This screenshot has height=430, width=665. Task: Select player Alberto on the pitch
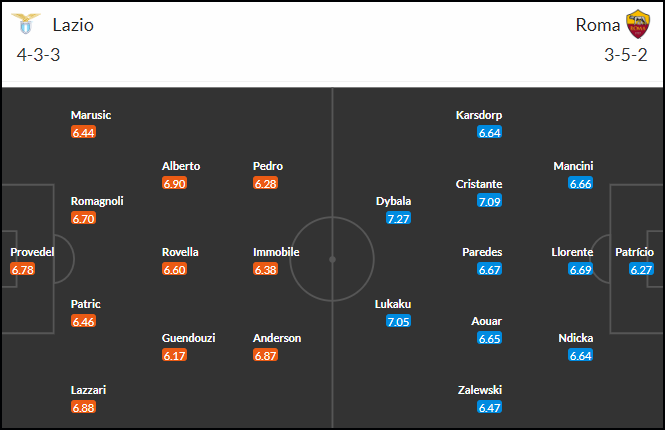[181, 166]
